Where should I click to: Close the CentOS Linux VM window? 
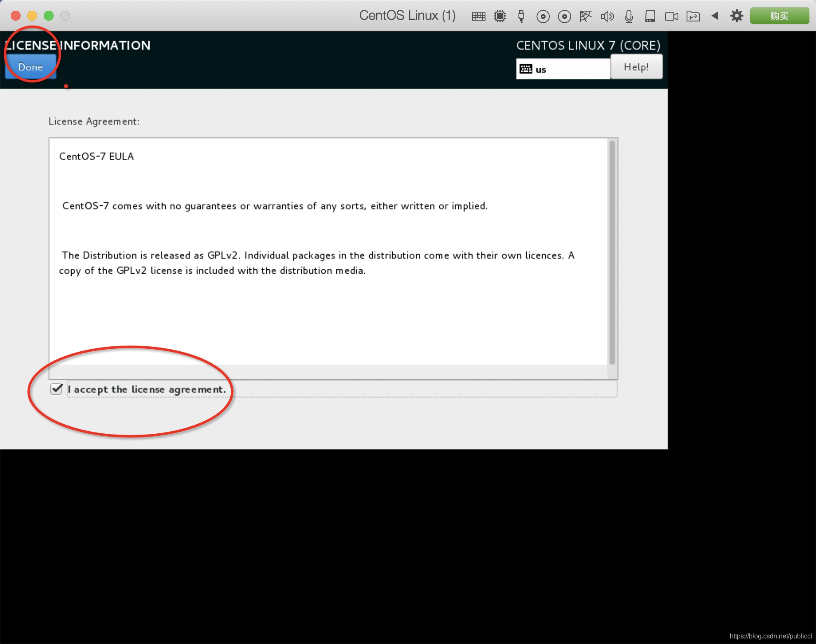point(16,16)
